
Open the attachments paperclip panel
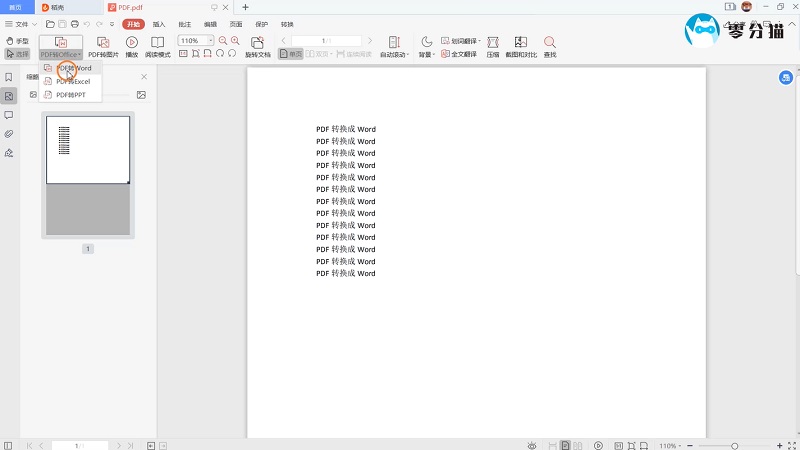(x=9, y=134)
